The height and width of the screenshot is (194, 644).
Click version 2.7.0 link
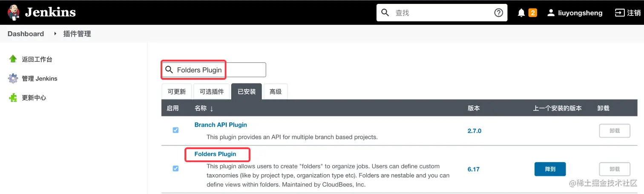[x=474, y=131]
